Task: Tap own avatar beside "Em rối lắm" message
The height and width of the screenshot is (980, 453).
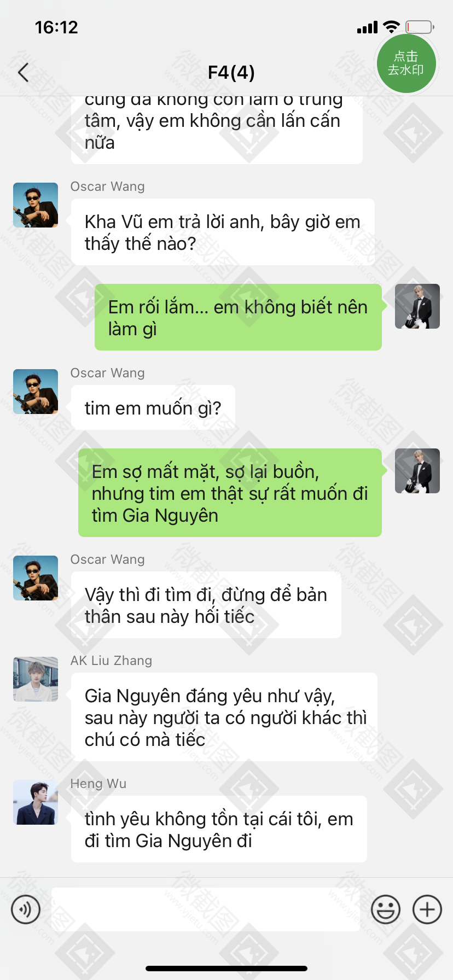Action: (417, 306)
